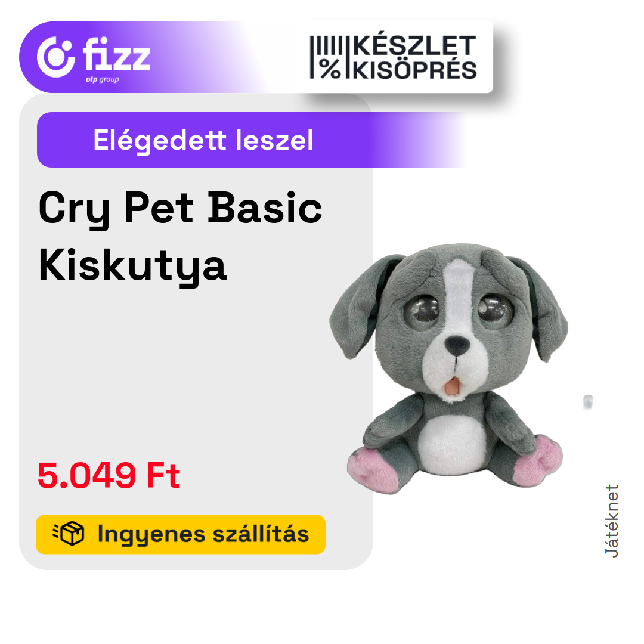Select the Elégedett leszel purple banner

(250, 140)
